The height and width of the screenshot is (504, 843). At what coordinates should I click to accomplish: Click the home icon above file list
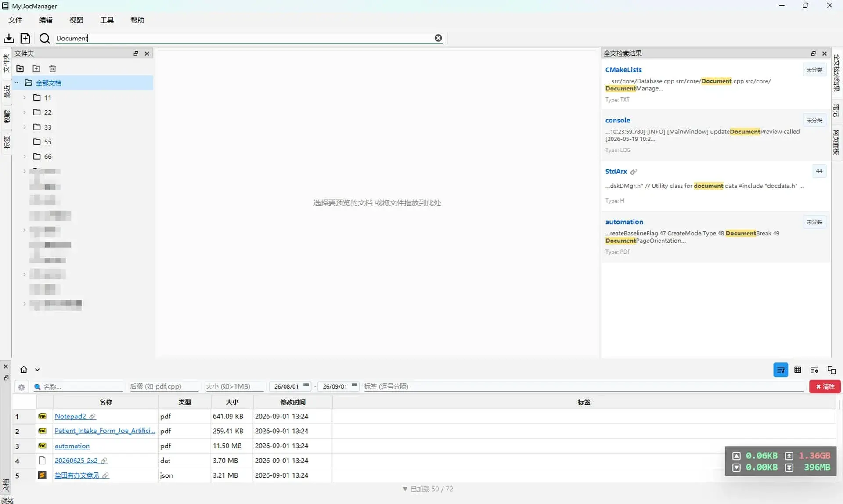[24, 370]
